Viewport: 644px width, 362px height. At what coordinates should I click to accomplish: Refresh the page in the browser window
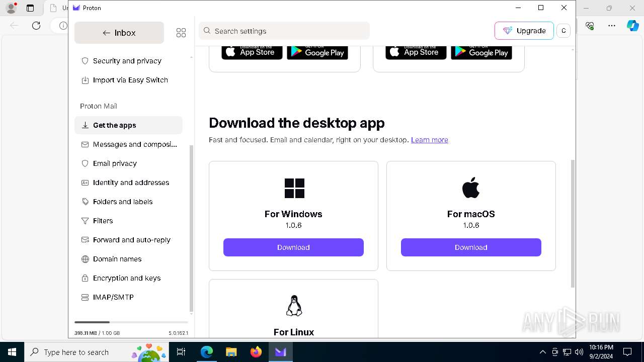coord(36,25)
